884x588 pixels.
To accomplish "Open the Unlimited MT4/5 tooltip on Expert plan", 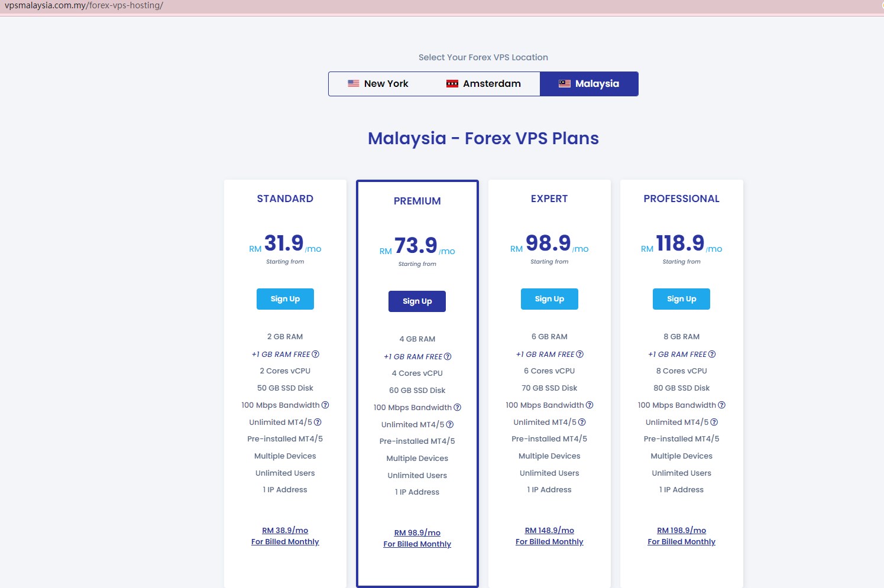I will (582, 422).
